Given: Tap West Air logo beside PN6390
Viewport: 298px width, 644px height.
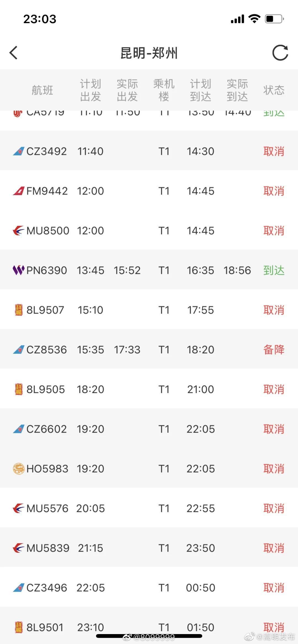Looking at the screenshot, I should click(19, 270).
